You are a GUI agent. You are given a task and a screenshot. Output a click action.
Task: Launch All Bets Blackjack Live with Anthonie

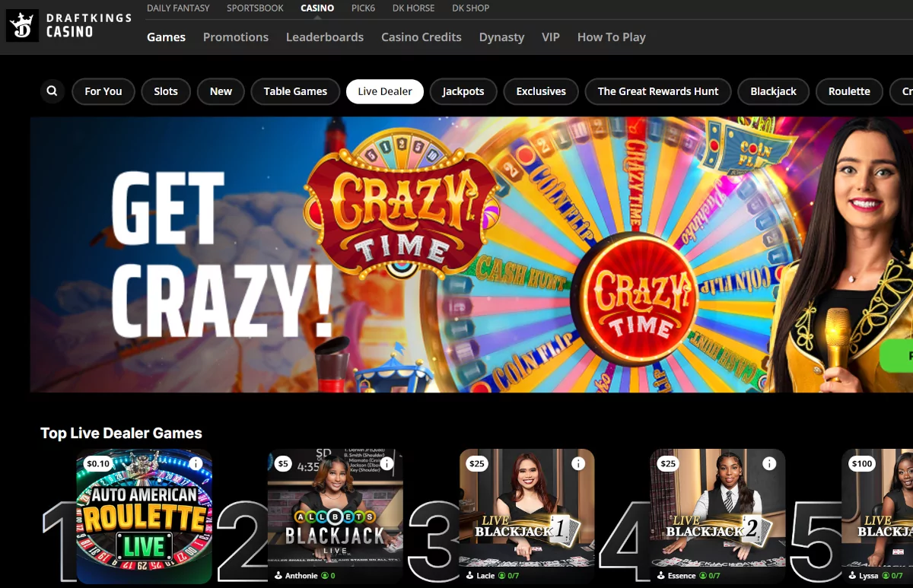336,516
